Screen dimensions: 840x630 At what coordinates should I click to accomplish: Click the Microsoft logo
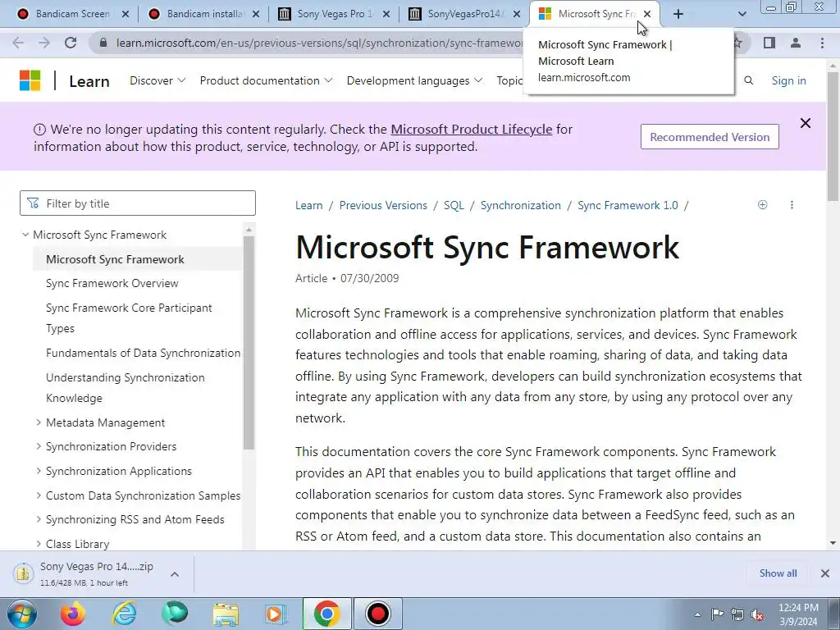[x=30, y=81]
